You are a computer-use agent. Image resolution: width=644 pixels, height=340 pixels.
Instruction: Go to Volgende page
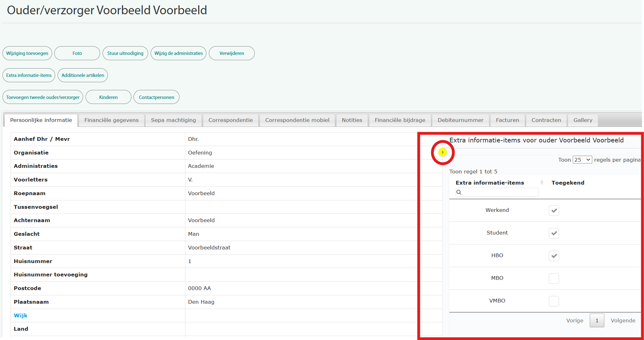click(x=623, y=320)
